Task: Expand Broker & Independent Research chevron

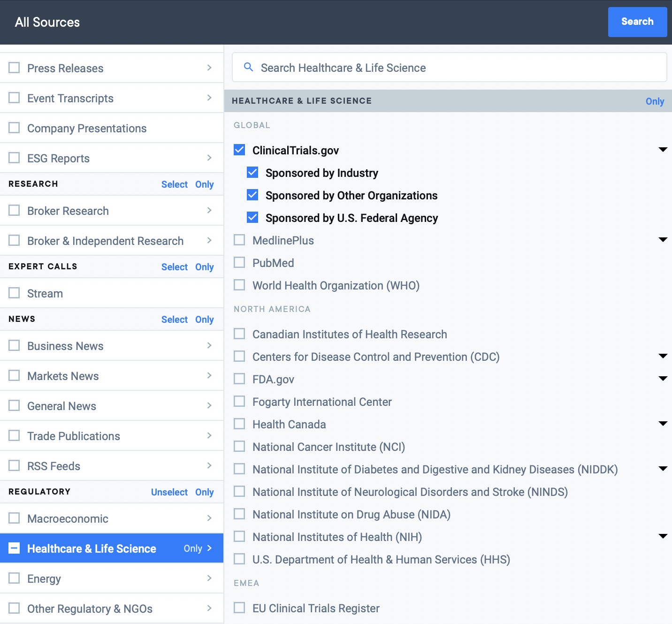Action: (209, 240)
